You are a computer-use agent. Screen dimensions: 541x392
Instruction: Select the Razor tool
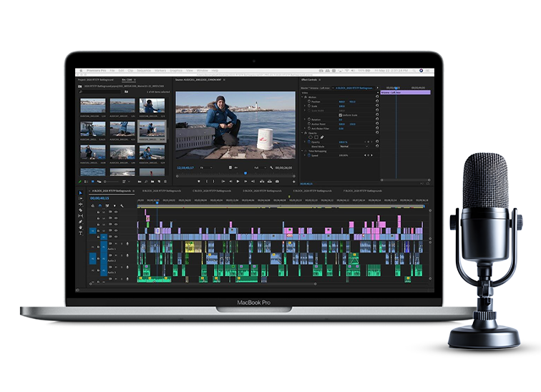pyautogui.click(x=81, y=210)
